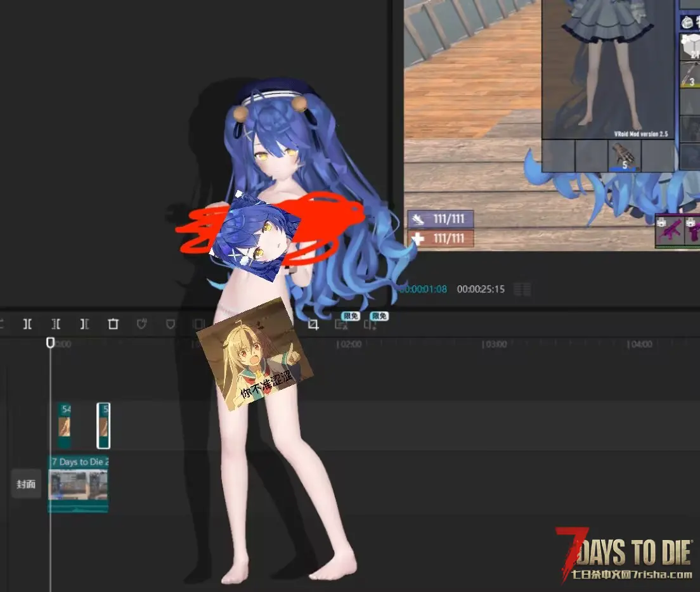Click the split clip tool icon
This screenshot has height=592, width=700.
point(27,325)
